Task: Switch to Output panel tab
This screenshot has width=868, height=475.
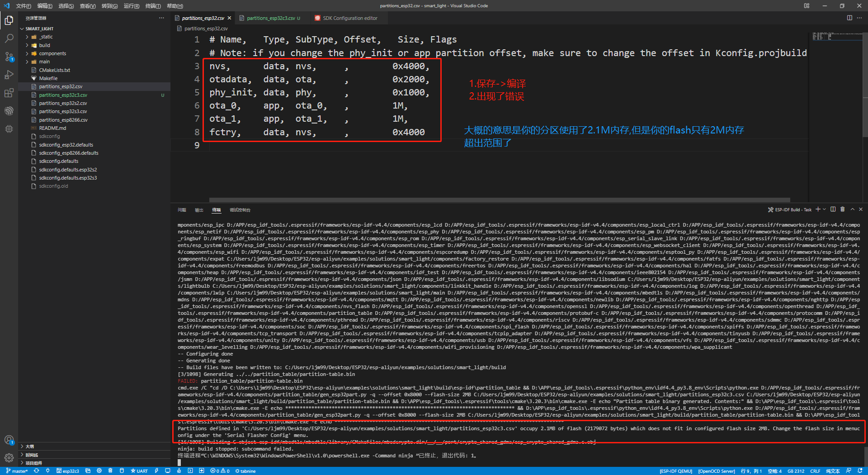Action: (199, 210)
